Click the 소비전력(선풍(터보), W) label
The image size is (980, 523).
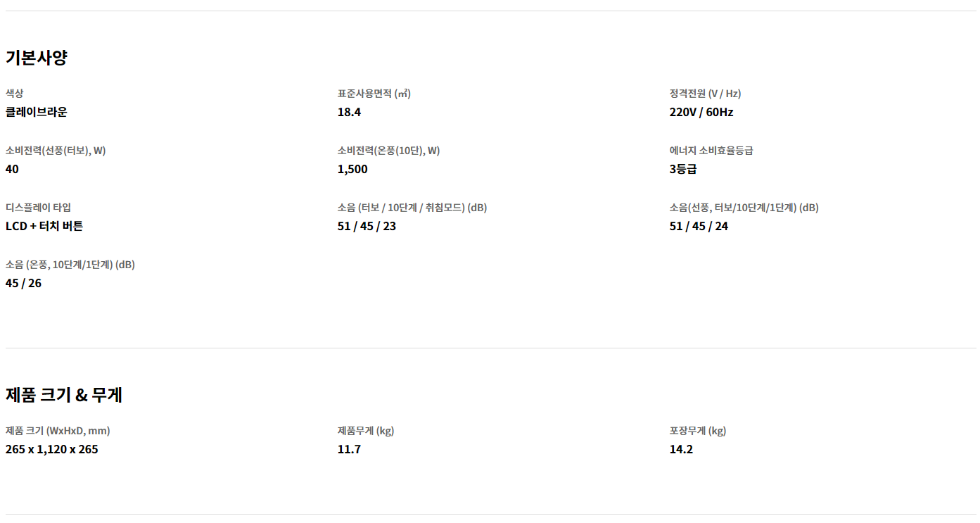click(x=56, y=151)
